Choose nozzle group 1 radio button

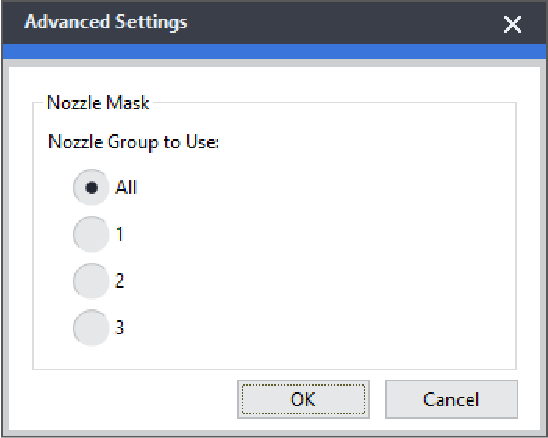(91, 234)
